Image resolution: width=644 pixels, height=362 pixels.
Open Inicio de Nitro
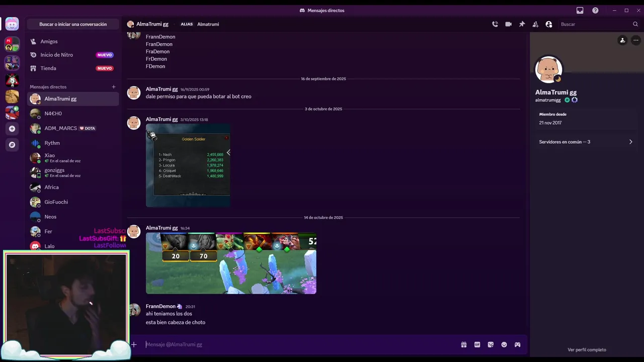[x=73, y=55]
